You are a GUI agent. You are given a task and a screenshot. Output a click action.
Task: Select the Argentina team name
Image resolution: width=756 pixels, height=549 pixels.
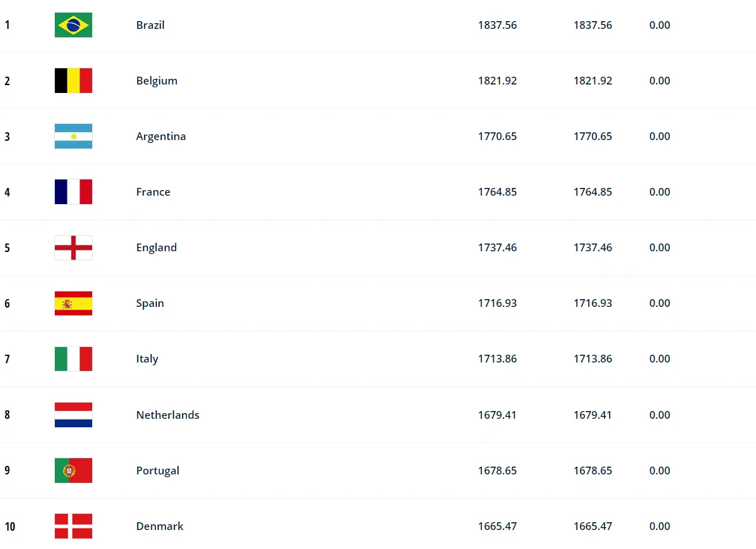161,137
